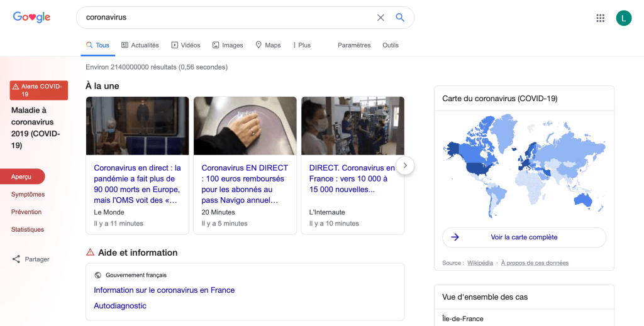Screen dimensions: 644x326
Task: Switch to the Actualités tab
Action: pyautogui.click(x=140, y=45)
